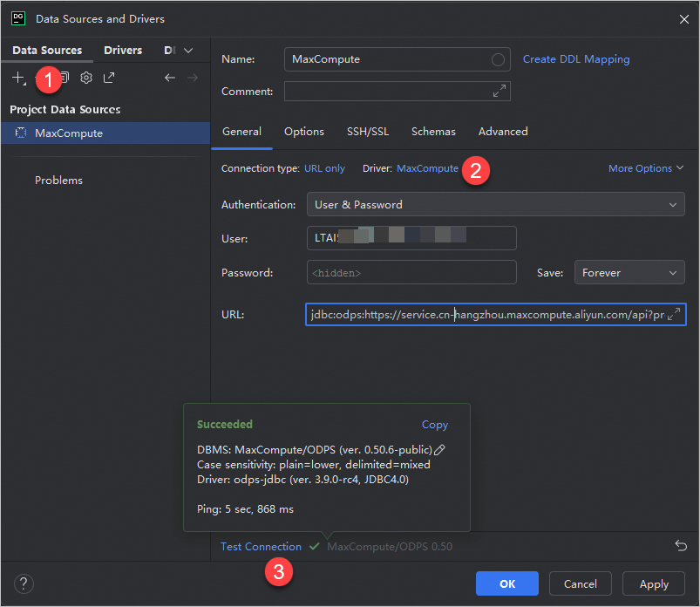Click MaxCompute data source icon in list
This screenshot has width=700, height=607.
[x=21, y=133]
